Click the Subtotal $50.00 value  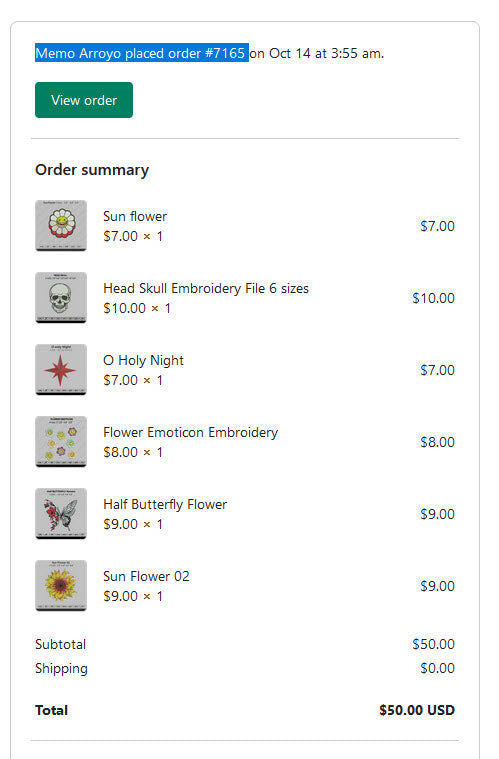tap(433, 644)
